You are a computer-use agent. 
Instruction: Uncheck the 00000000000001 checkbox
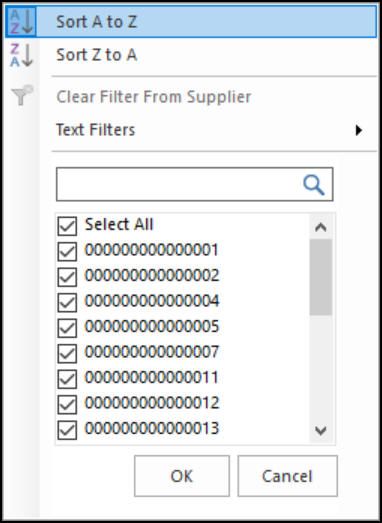[67, 251]
